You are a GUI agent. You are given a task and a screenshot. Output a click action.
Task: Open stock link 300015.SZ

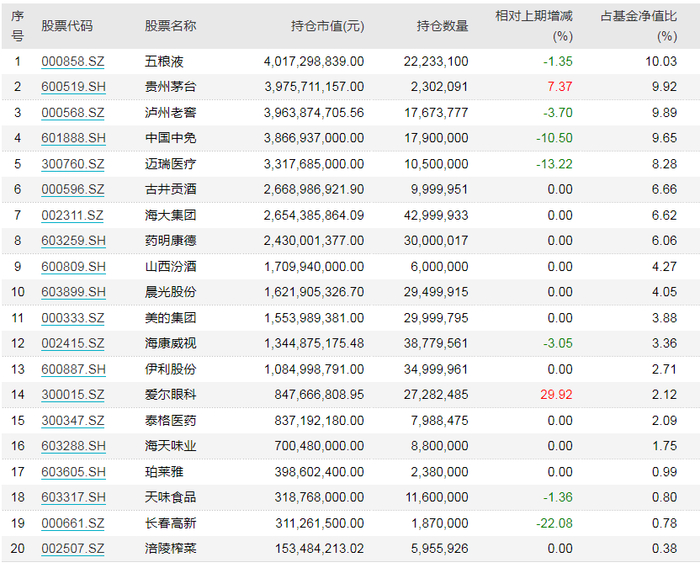pyautogui.click(x=73, y=395)
